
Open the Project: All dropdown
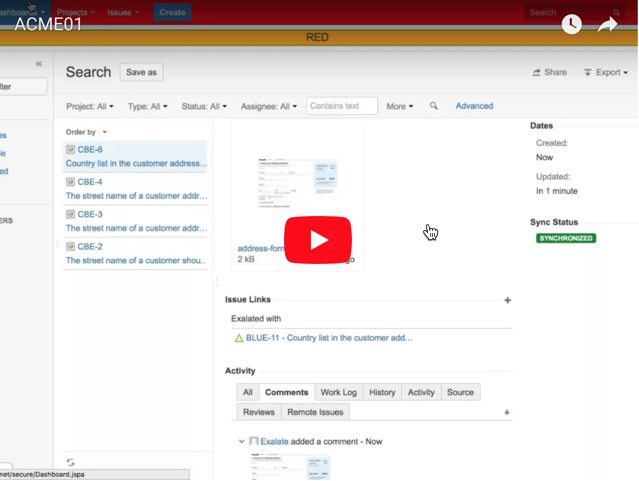(90, 106)
